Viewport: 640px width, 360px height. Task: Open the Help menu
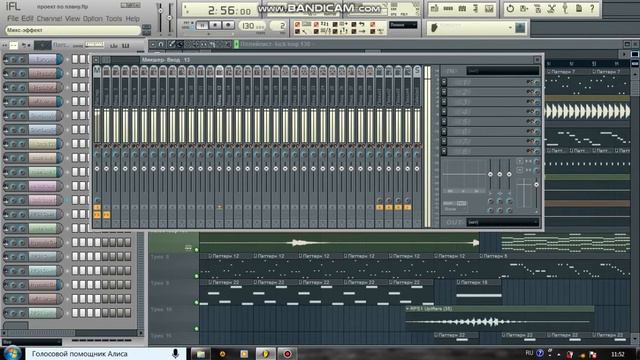click(x=132, y=19)
